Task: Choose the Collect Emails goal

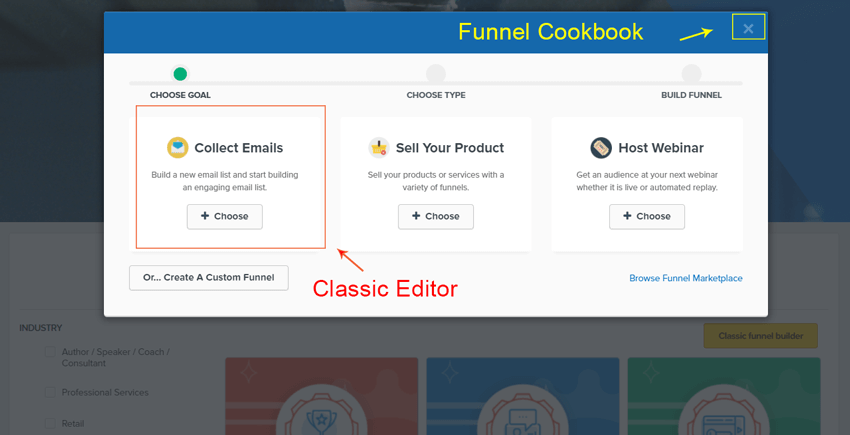Action: click(x=225, y=216)
